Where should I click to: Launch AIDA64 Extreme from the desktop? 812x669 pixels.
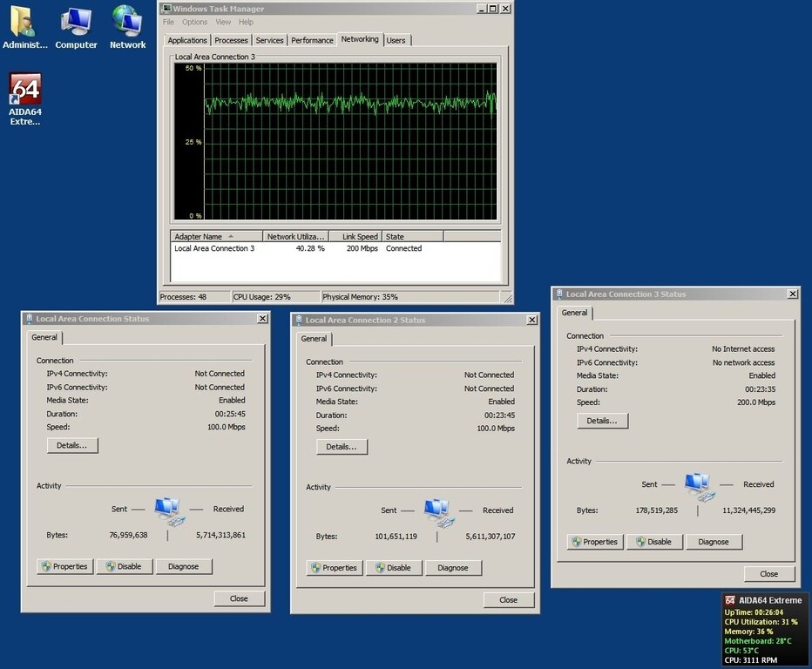(x=24, y=89)
